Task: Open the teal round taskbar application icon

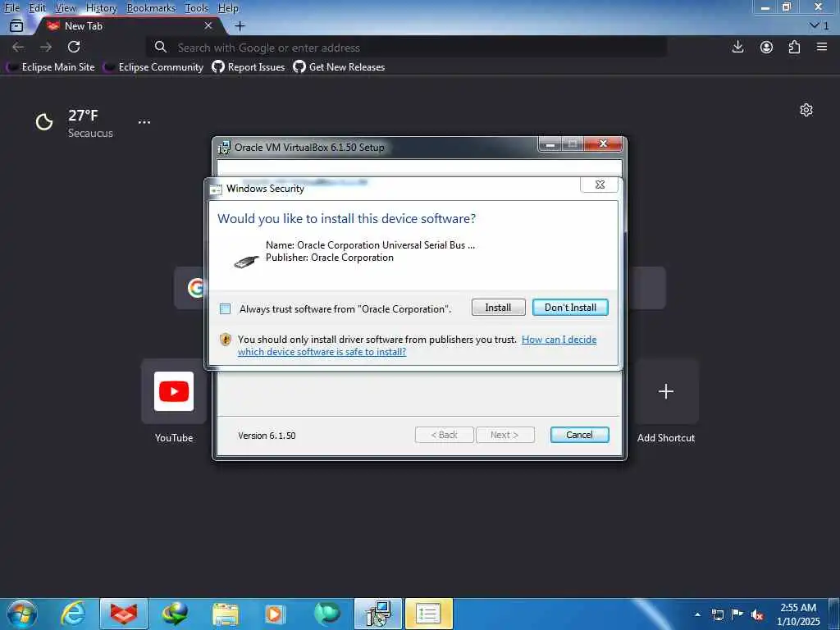Action: pos(326,614)
